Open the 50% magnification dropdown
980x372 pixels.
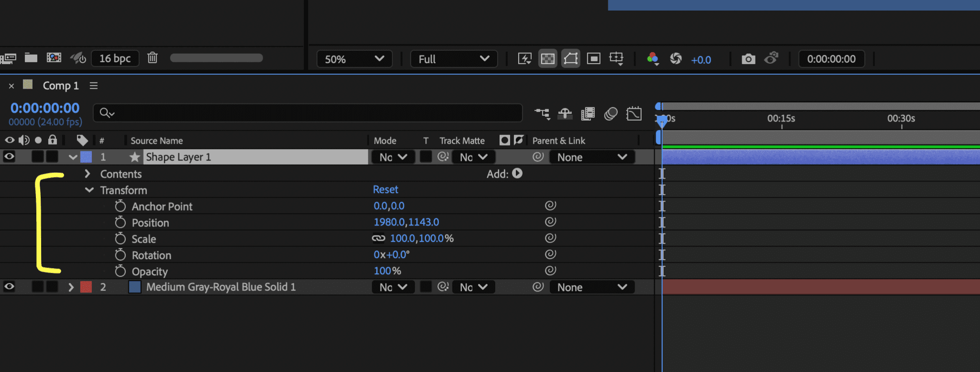pyautogui.click(x=354, y=59)
